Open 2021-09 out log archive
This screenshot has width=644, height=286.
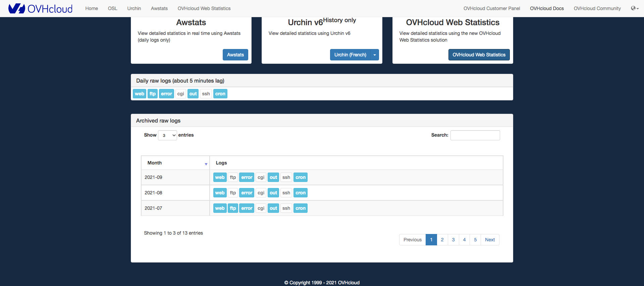[273, 177]
